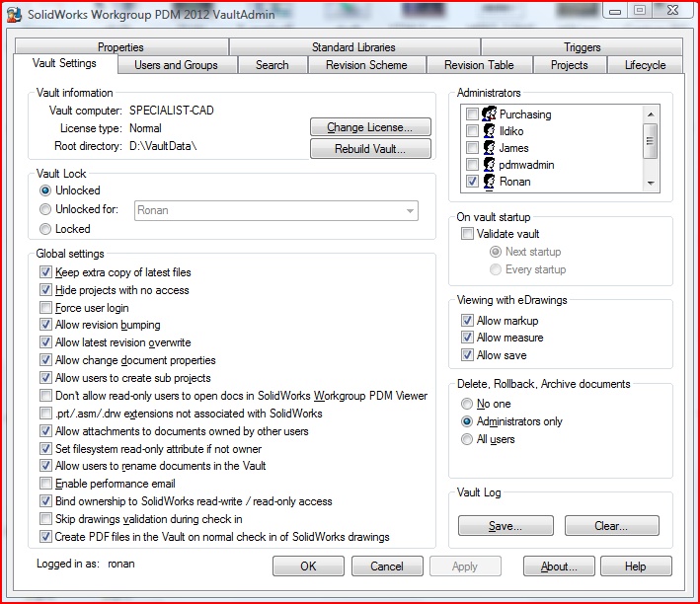This screenshot has height=604, width=700.
Task: Open the Revision Scheme tab
Action: pyautogui.click(x=366, y=65)
